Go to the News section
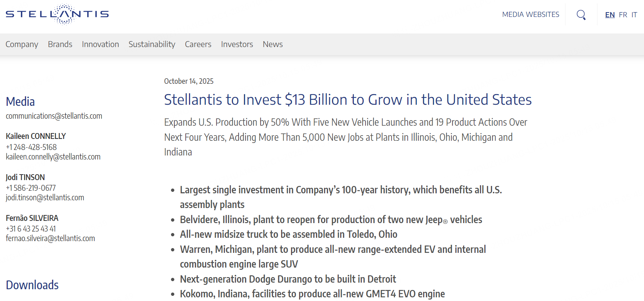The image size is (644, 301). [x=272, y=44]
